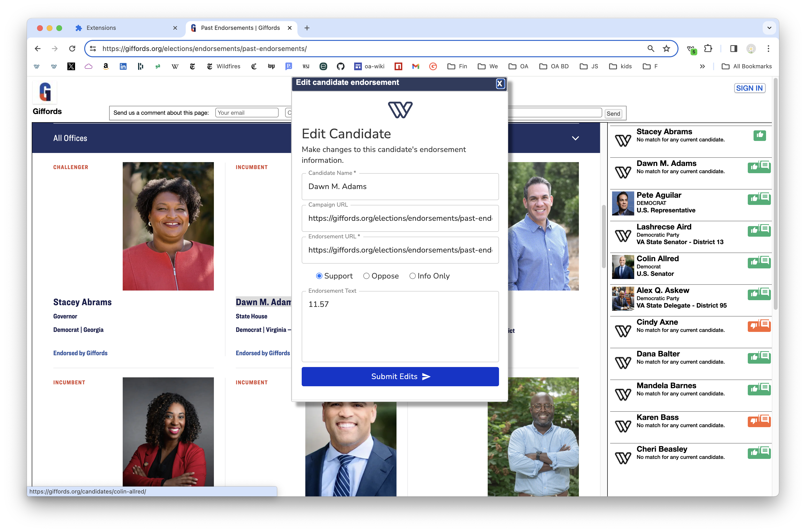Image resolution: width=806 pixels, height=532 pixels.
Task: Click the SIGN IN button
Action: [x=749, y=88]
